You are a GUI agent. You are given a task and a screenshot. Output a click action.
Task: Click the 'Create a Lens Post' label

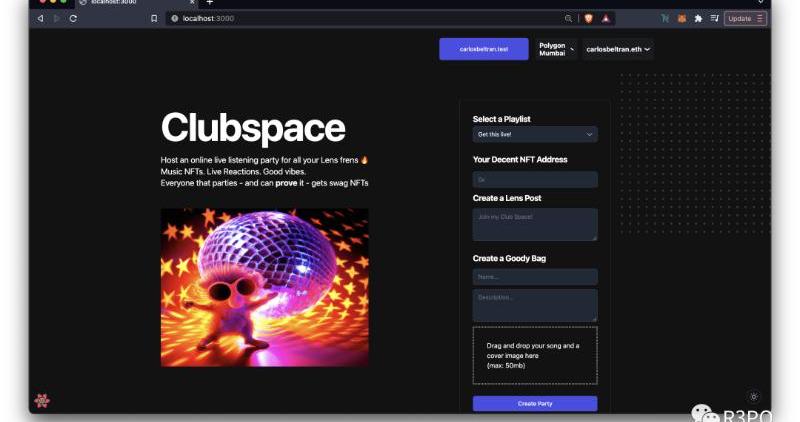pyautogui.click(x=507, y=198)
